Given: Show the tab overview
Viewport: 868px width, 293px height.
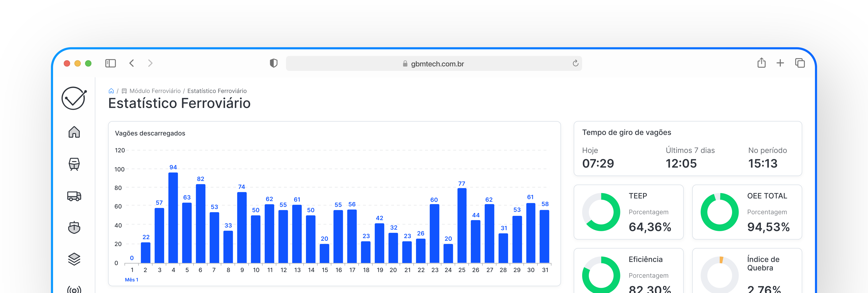Looking at the screenshot, I should coord(800,63).
